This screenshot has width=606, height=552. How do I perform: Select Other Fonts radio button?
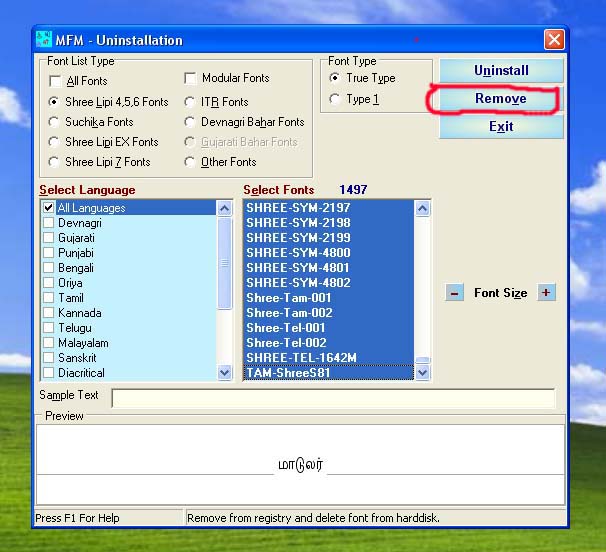pos(189,162)
